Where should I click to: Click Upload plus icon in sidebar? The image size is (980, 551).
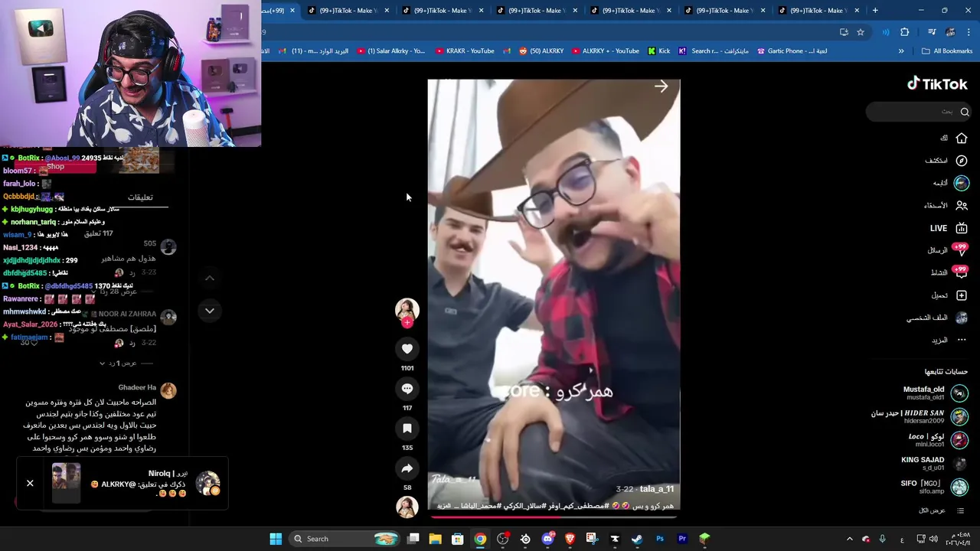[962, 295]
